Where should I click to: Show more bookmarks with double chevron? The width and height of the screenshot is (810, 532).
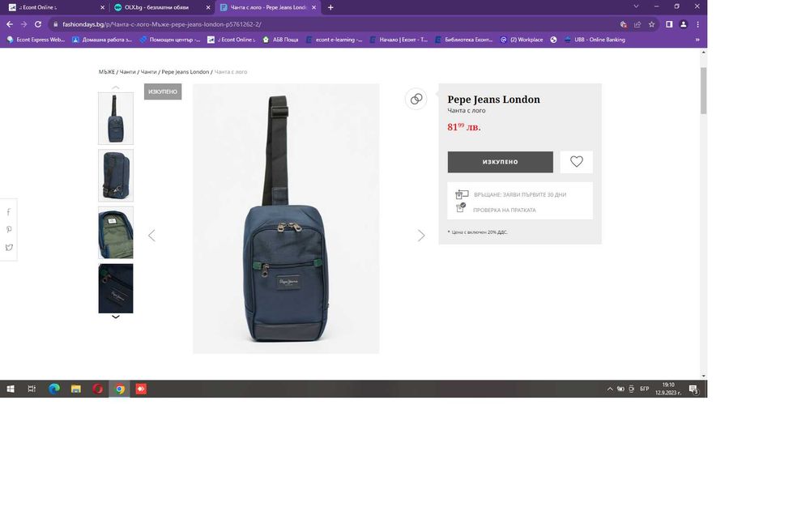point(697,40)
